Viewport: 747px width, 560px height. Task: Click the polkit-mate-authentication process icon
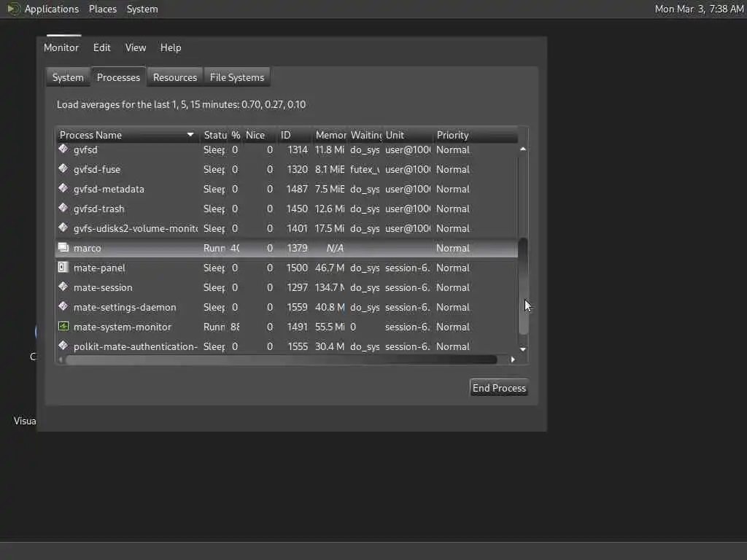[63, 346]
